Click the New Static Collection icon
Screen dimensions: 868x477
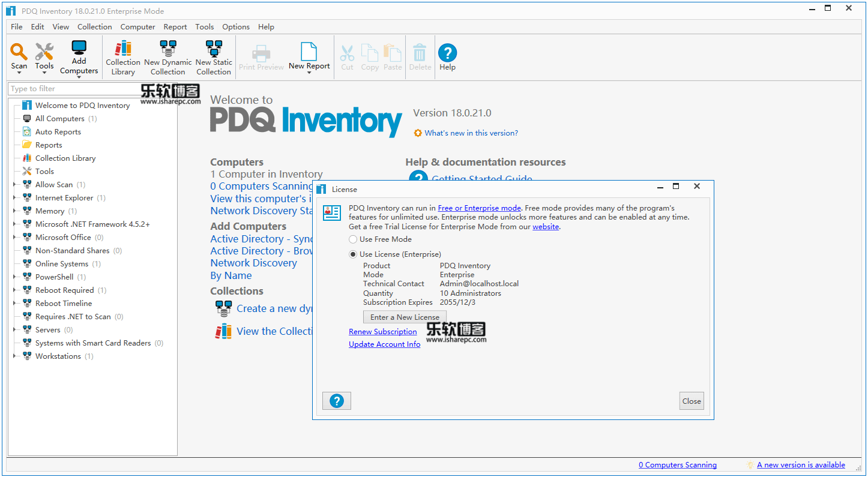(x=214, y=49)
